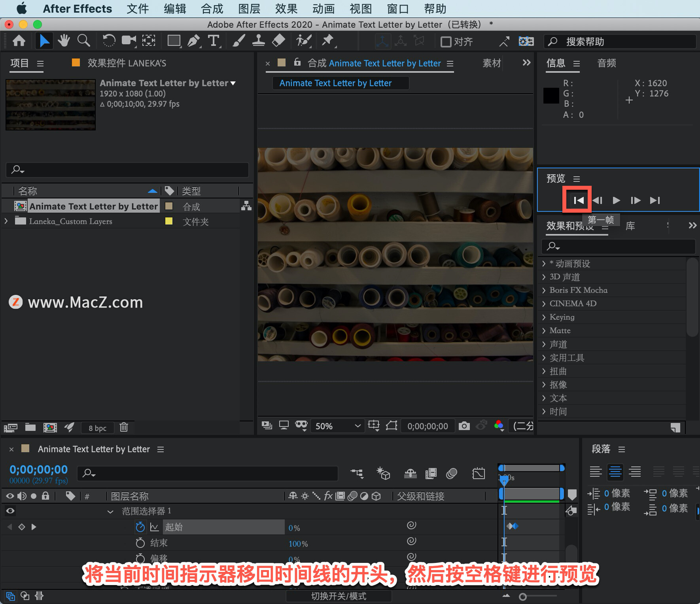Select the Hand tool
Screen dimensions: 700x604
click(63, 41)
